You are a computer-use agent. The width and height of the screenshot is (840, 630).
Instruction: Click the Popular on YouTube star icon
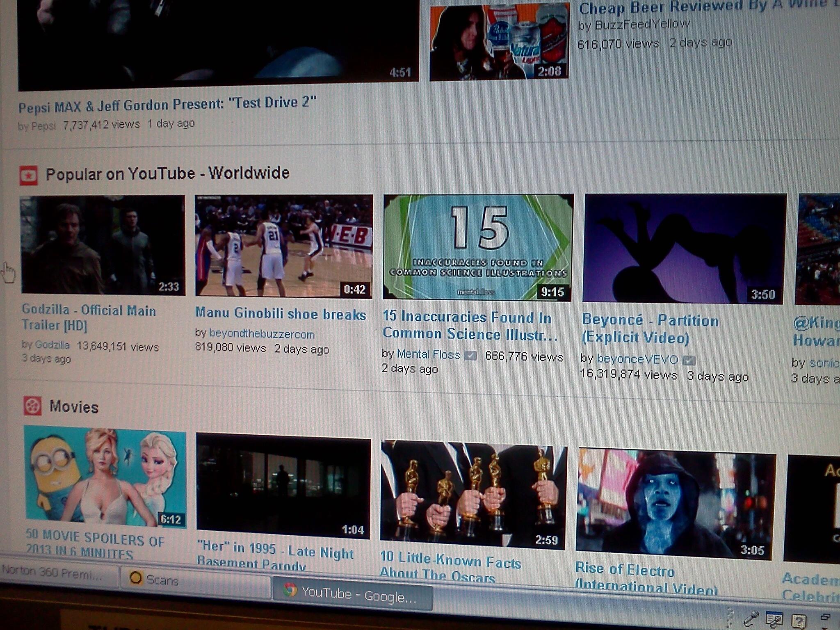coord(28,176)
